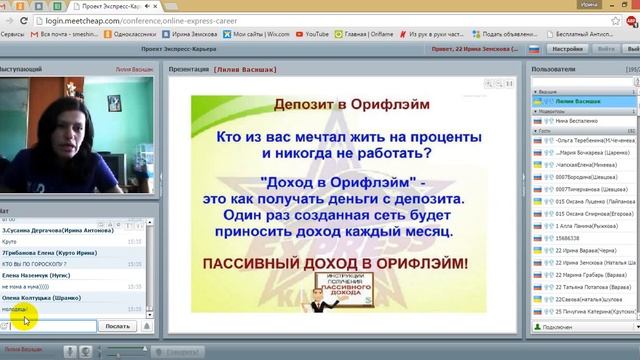Open the Настройки settings button

[x=567, y=49]
